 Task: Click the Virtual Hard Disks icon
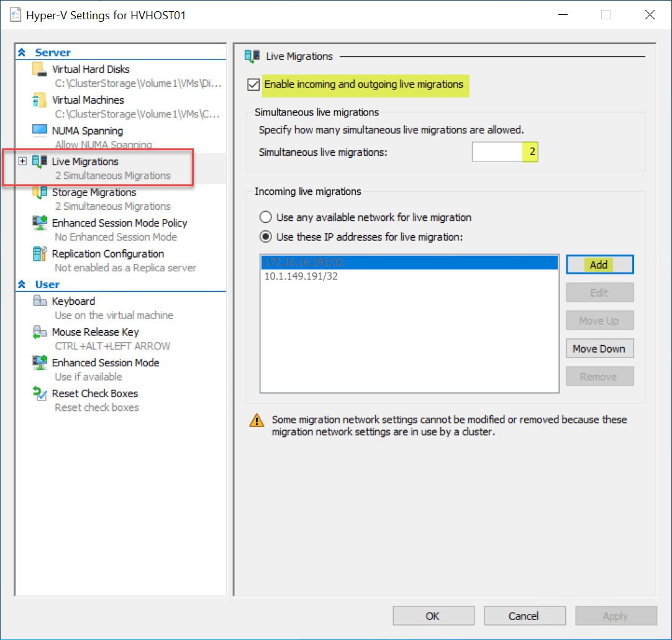(x=39, y=70)
